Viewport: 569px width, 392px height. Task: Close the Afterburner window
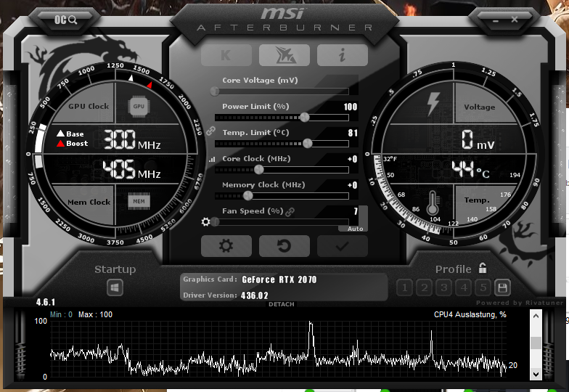(514, 19)
